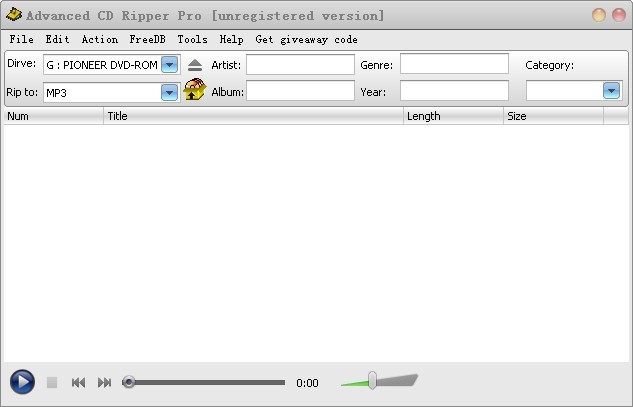Expand the Drive selection dropdown

[x=169, y=65]
